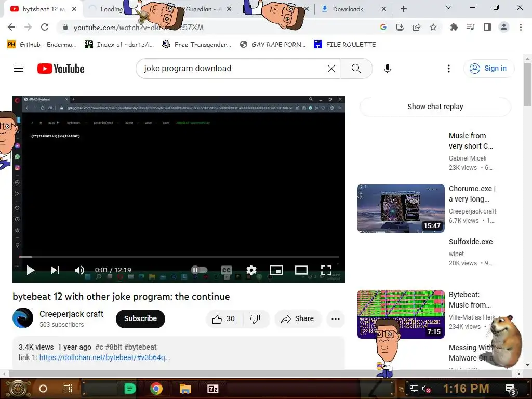Click the horizontal scrollbar
The width and height of the screenshot is (532, 399).
click(x=260, y=374)
